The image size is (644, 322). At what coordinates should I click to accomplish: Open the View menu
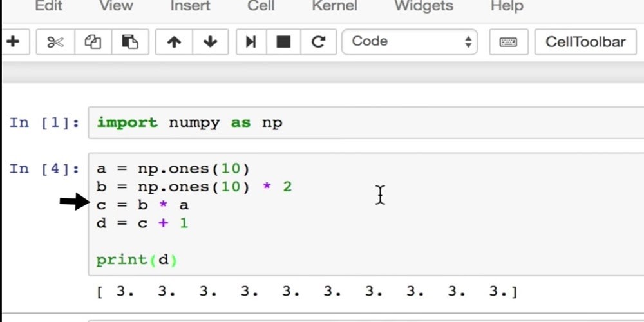point(116,6)
